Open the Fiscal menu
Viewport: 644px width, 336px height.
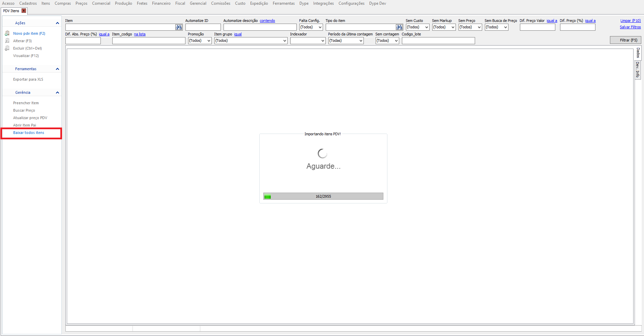coord(180,3)
